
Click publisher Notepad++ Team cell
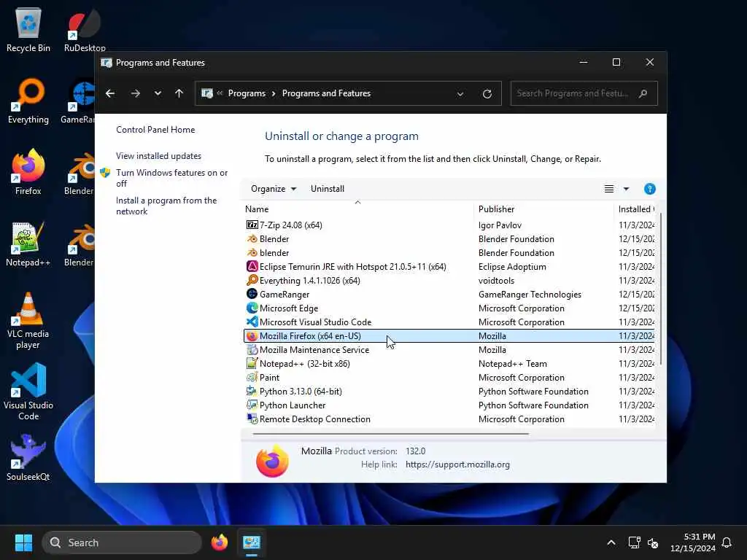[513, 364]
